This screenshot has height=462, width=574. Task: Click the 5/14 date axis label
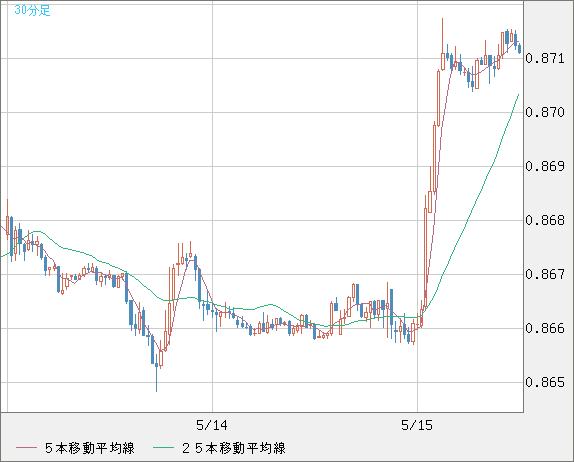[x=212, y=425]
